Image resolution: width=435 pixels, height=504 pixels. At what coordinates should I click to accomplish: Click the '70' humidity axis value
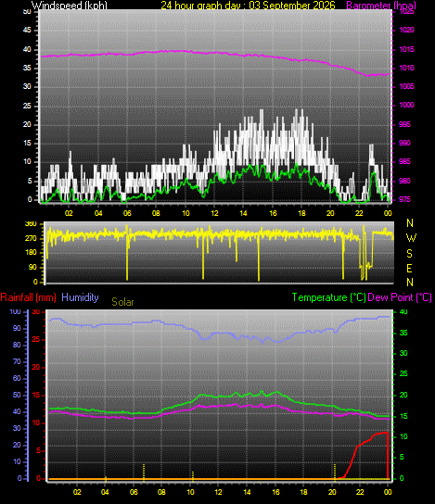click(x=17, y=361)
